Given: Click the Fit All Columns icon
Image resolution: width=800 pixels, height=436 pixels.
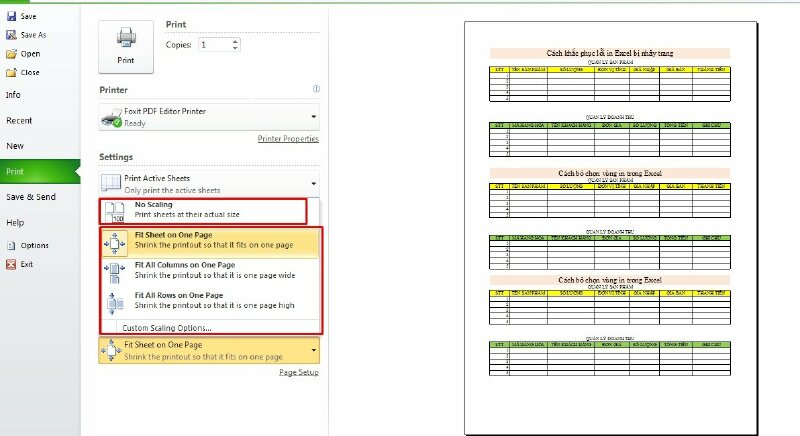Looking at the screenshot, I should [x=115, y=273].
